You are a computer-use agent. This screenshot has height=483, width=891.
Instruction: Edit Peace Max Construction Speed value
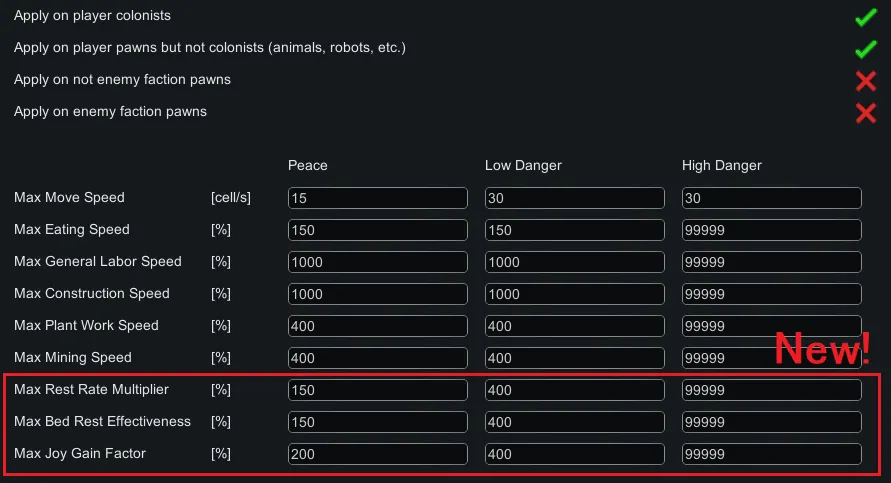pyautogui.click(x=377, y=294)
